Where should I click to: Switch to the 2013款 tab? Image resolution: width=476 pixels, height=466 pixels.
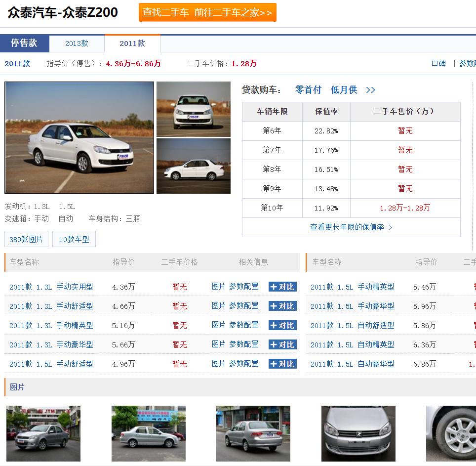click(x=77, y=43)
